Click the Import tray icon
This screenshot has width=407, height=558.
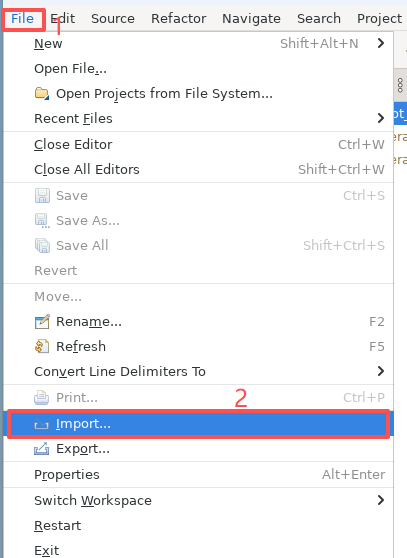click(42, 425)
